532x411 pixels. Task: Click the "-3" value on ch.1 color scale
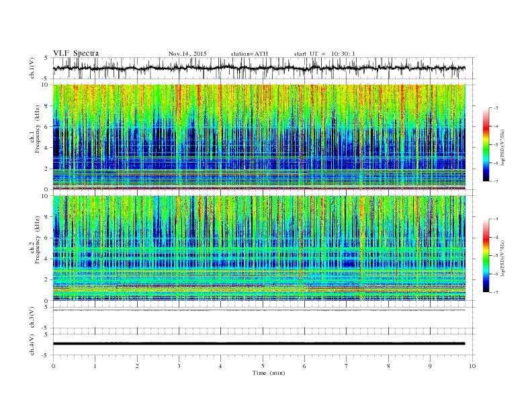(x=495, y=108)
